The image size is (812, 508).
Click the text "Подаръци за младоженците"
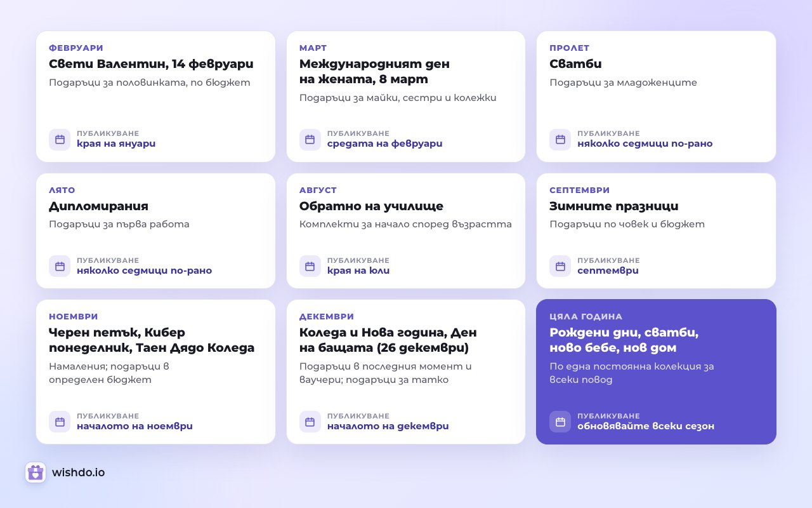[623, 83]
